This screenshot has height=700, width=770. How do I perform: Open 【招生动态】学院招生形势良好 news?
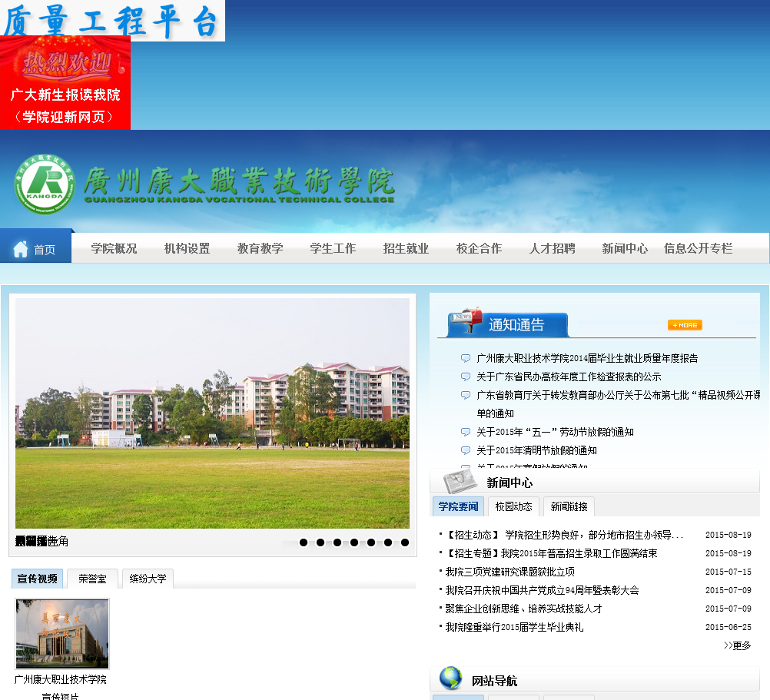[x=564, y=535]
